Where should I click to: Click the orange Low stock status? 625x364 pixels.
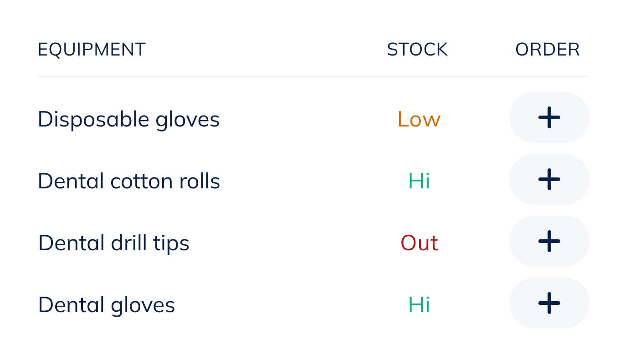419,119
